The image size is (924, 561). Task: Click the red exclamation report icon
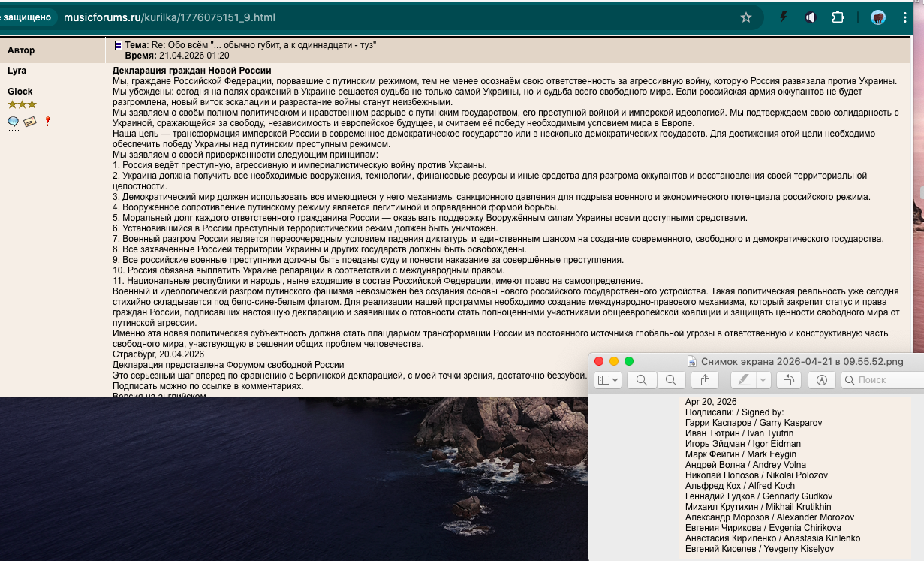(x=47, y=121)
